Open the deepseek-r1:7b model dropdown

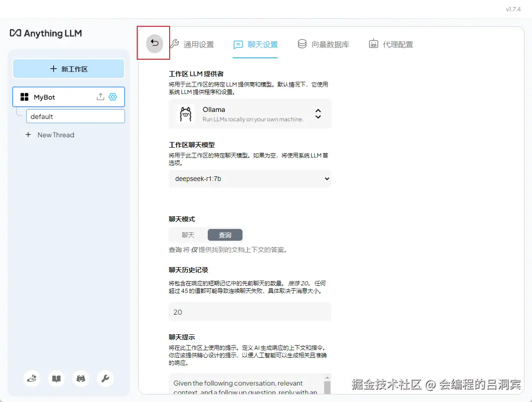(250, 179)
